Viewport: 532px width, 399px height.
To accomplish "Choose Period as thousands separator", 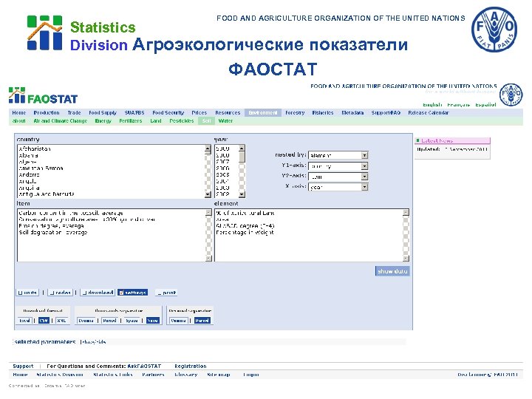I will tap(109, 320).
